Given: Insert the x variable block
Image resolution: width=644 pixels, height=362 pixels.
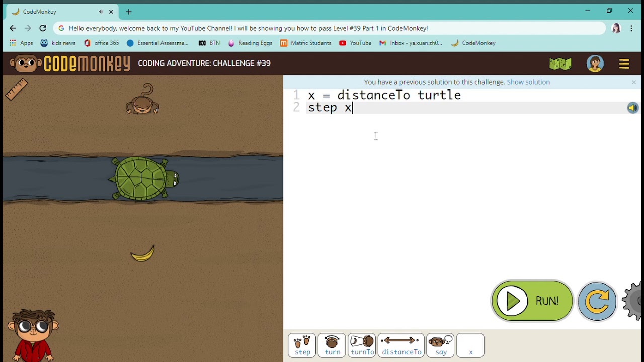Looking at the screenshot, I should coord(470,345).
